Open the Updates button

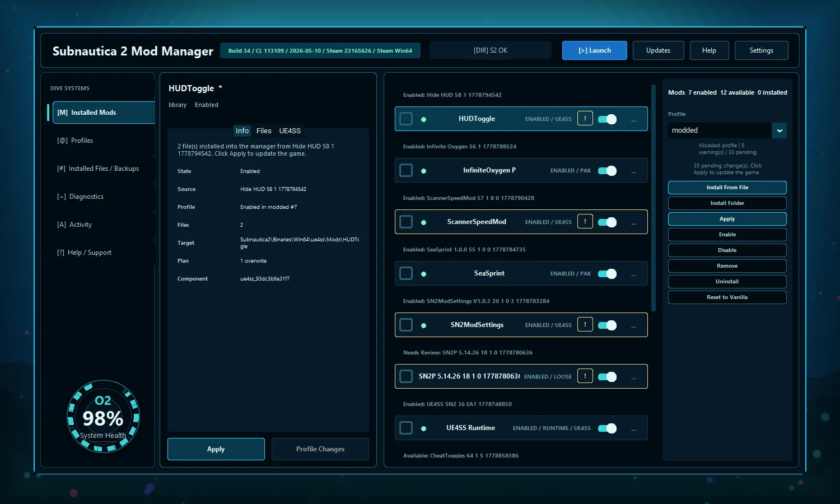tap(659, 50)
